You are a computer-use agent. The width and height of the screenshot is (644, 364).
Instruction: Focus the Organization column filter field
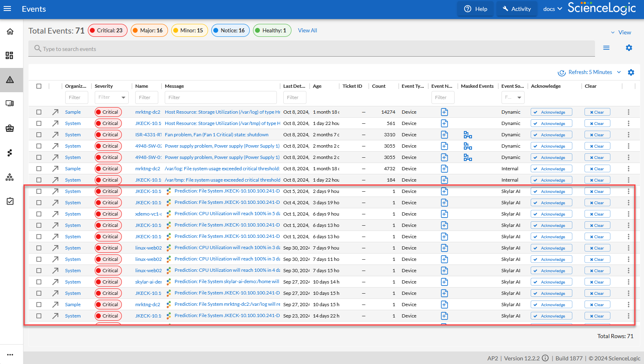[x=77, y=97]
